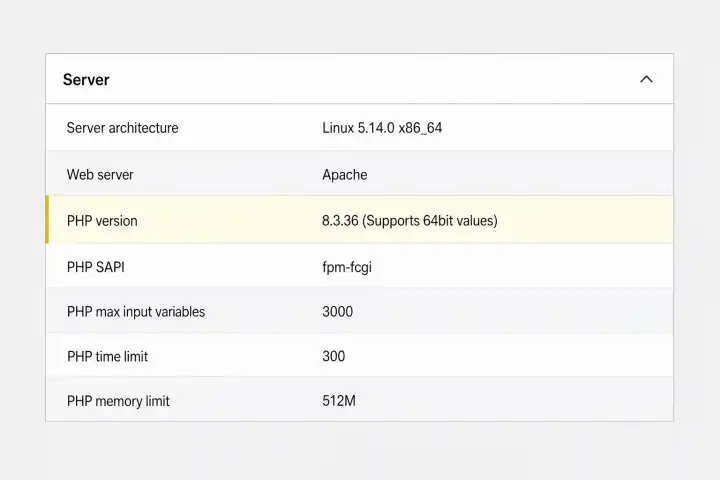Select the 'Server architecture' label

122,128
